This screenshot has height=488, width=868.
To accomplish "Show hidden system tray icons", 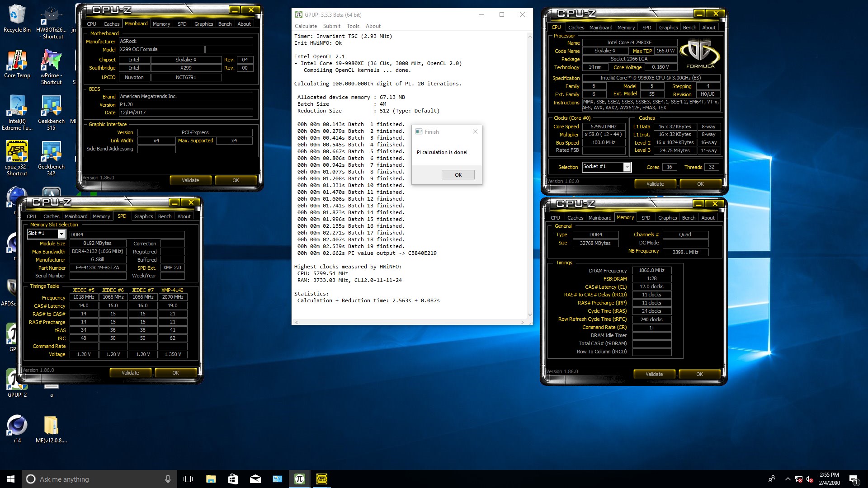I will coord(788,479).
